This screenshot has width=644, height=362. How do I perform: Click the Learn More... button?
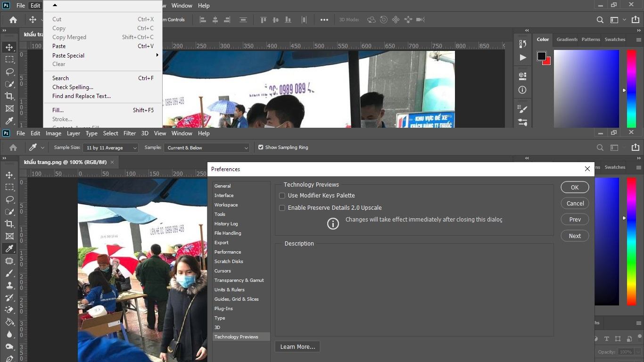[297, 347]
